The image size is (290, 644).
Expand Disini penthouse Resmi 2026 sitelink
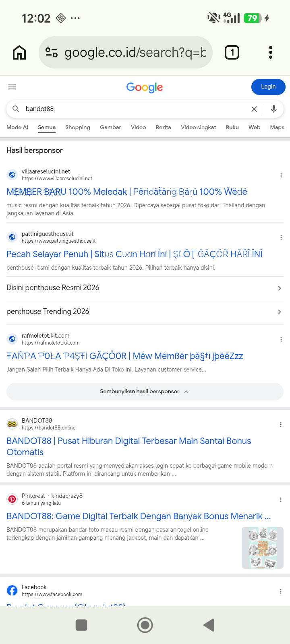pyautogui.click(x=145, y=288)
